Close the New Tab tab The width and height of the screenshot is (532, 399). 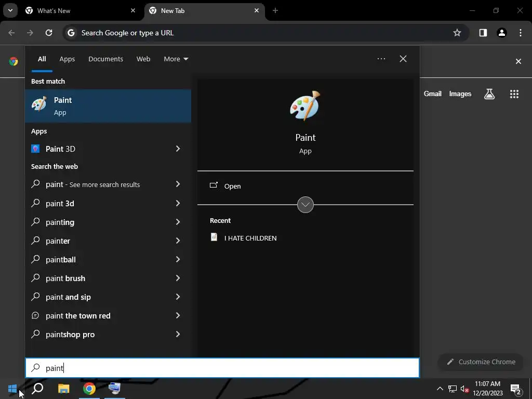point(257,10)
